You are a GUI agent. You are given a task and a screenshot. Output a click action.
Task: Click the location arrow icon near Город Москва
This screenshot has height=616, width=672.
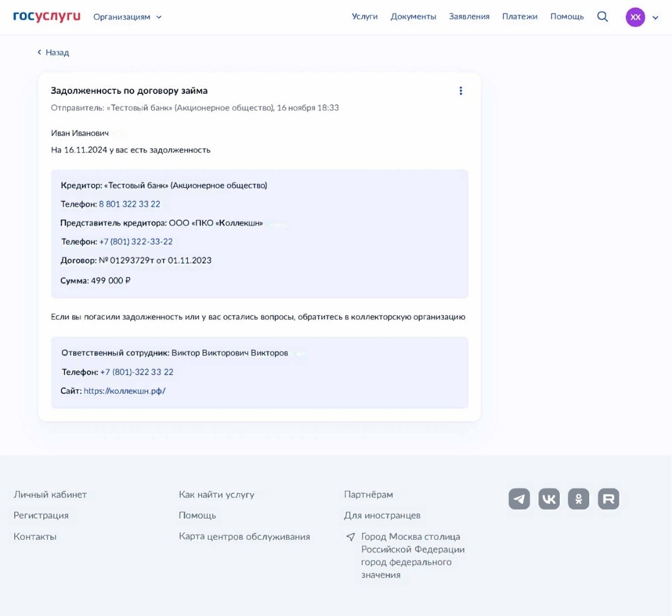click(350, 537)
